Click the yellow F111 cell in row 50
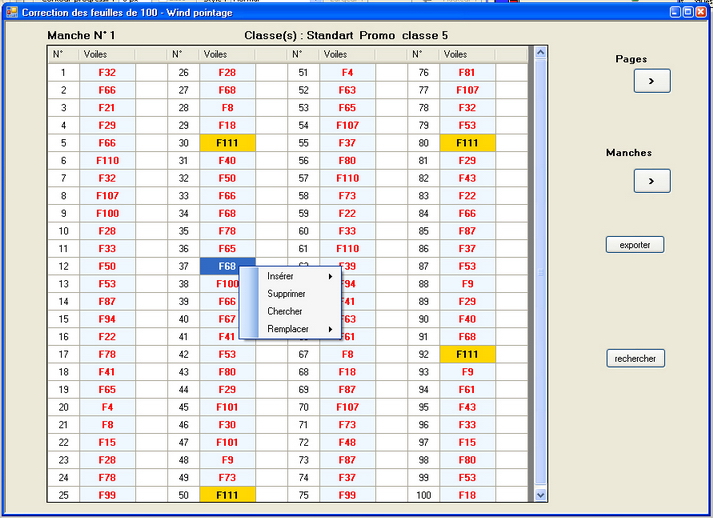713x518 pixels. tap(227, 495)
